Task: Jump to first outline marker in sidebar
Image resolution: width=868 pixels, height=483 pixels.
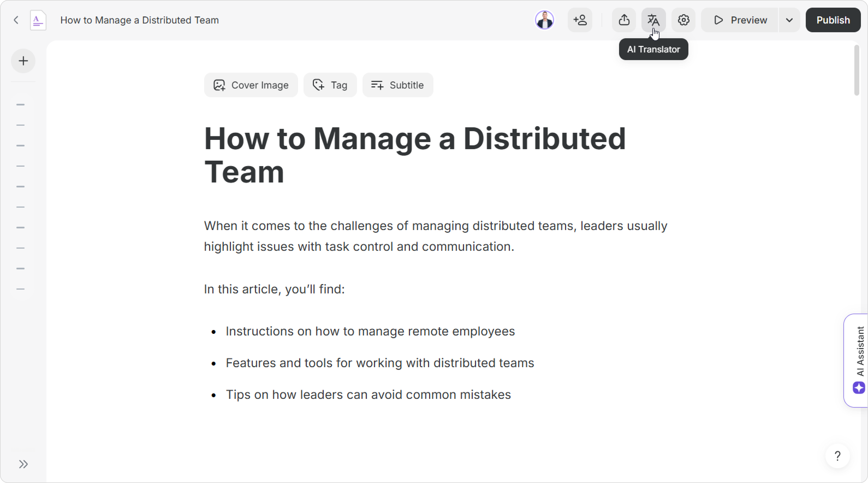Action: click(x=20, y=105)
